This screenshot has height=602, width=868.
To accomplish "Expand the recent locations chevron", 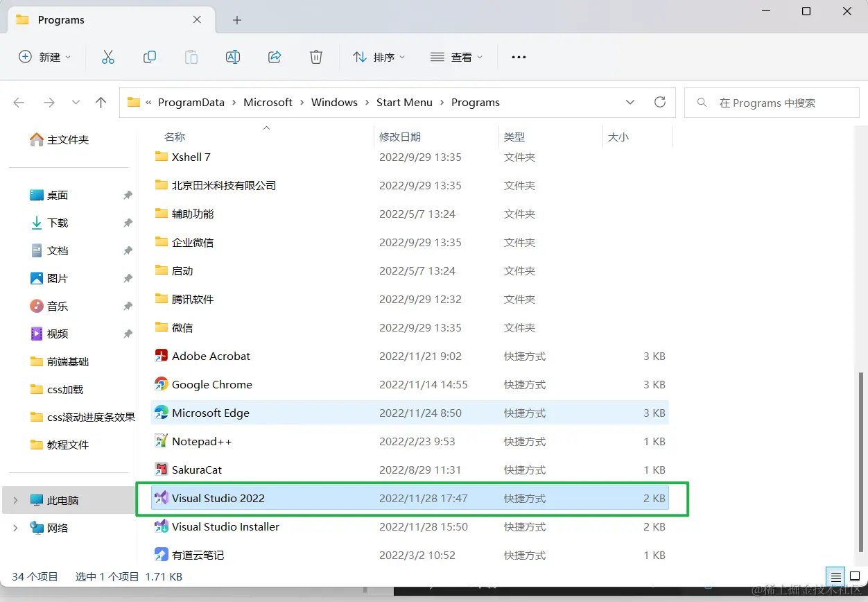I will [x=76, y=103].
